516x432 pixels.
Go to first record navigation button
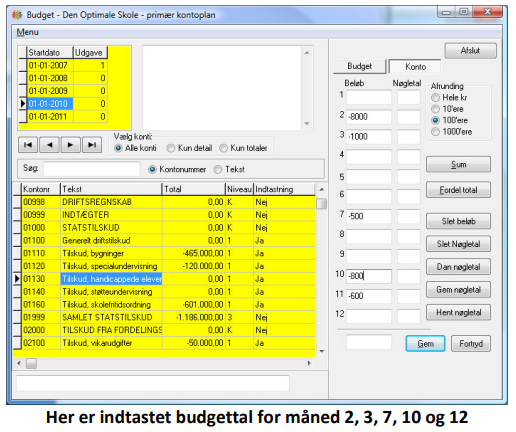pyautogui.click(x=28, y=145)
